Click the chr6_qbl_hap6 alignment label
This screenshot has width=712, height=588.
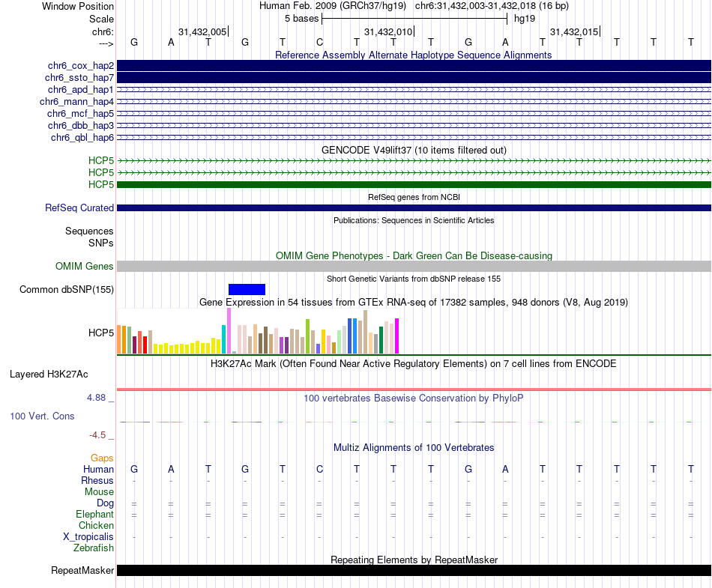pos(82,138)
